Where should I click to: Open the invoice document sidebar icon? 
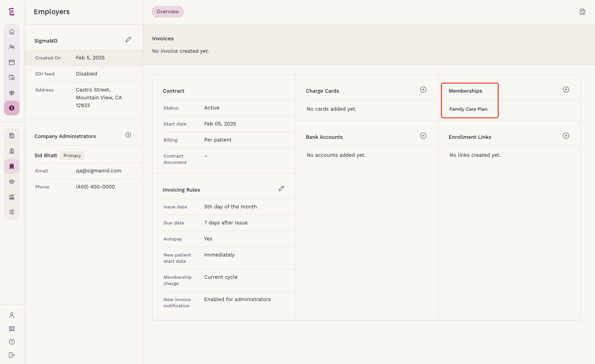coord(12,136)
